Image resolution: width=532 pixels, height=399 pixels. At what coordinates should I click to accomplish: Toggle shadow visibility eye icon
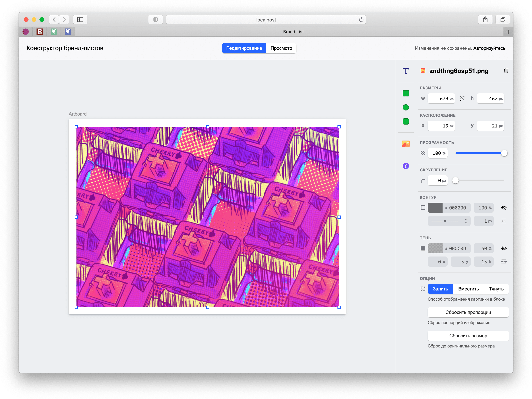point(504,248)
